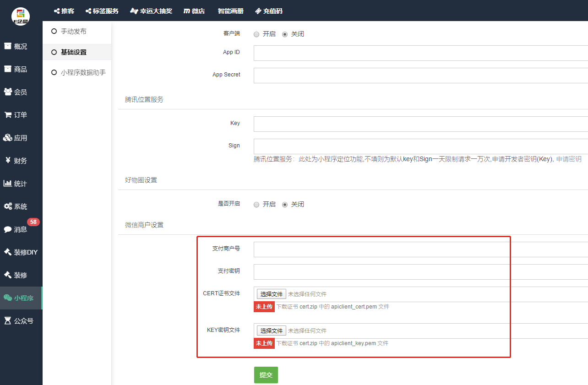
Task: Open the 统计 statistics chart icon
Action: click(8, 184)
